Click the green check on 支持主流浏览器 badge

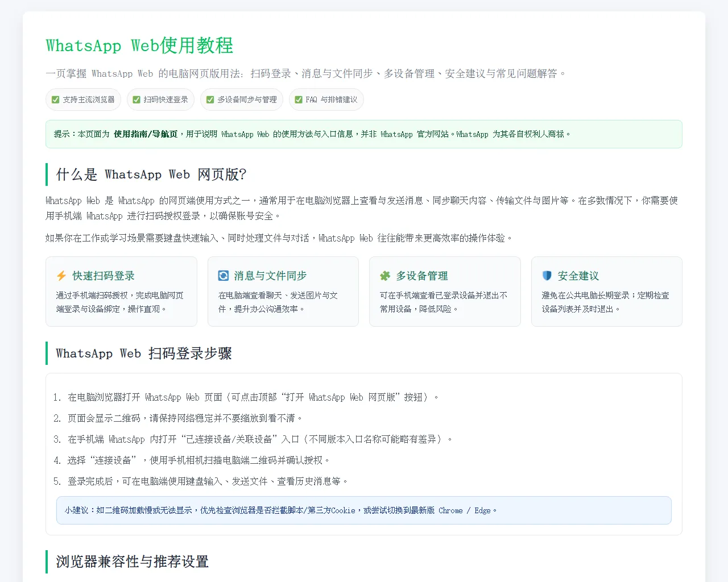pyautogui.click(x=56, y=99)
